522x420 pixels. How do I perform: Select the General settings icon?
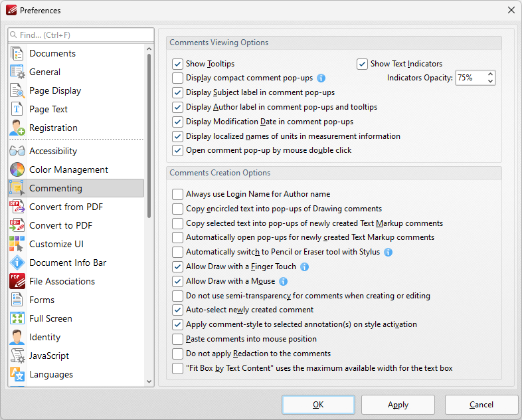[x=17, y=72]
